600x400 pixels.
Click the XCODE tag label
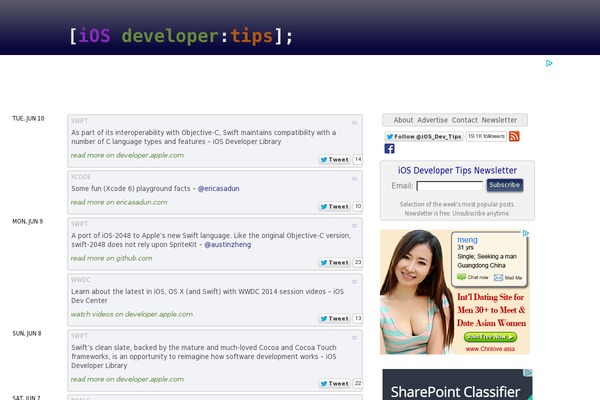pos(81,177)
